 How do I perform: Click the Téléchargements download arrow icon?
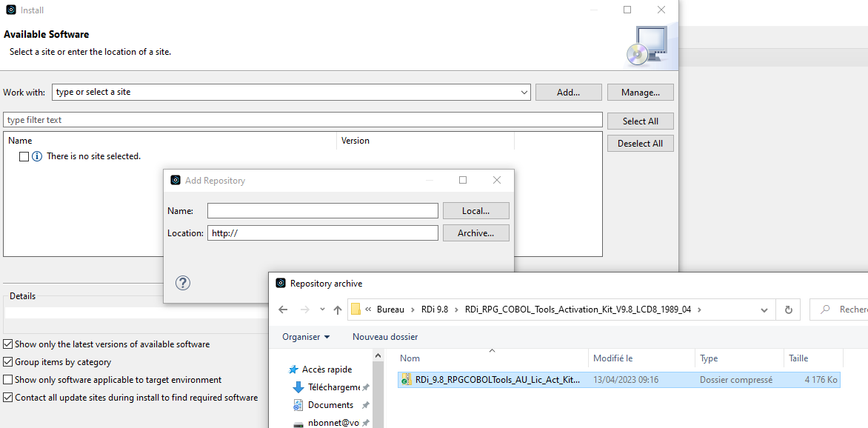pyautogui.click(x=298, y=387)
